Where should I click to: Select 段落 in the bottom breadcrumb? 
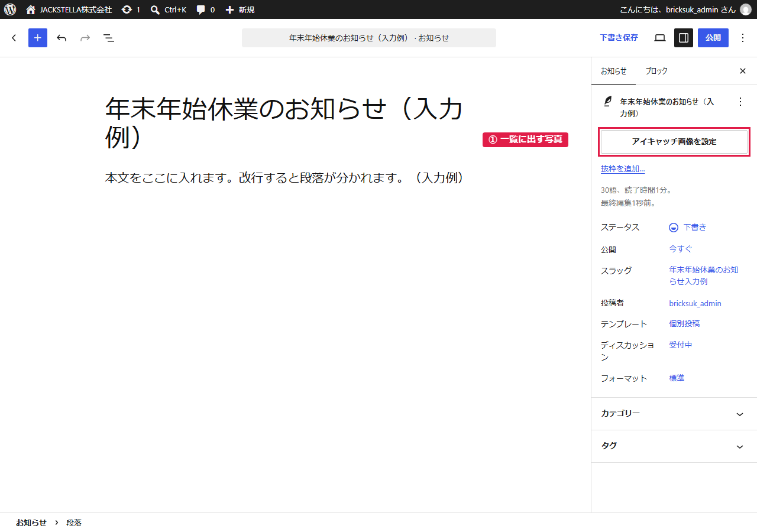click(74, 523)
